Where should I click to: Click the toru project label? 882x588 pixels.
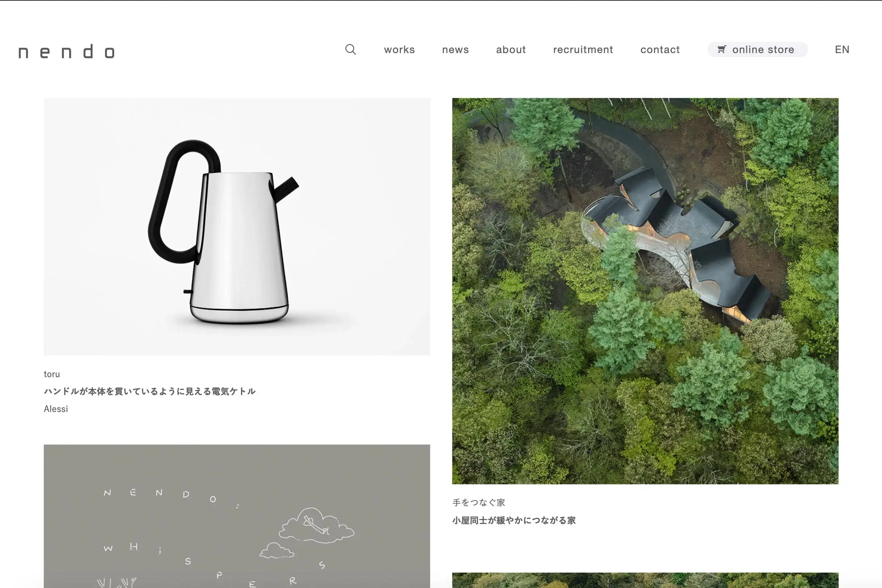click(52, 374)
